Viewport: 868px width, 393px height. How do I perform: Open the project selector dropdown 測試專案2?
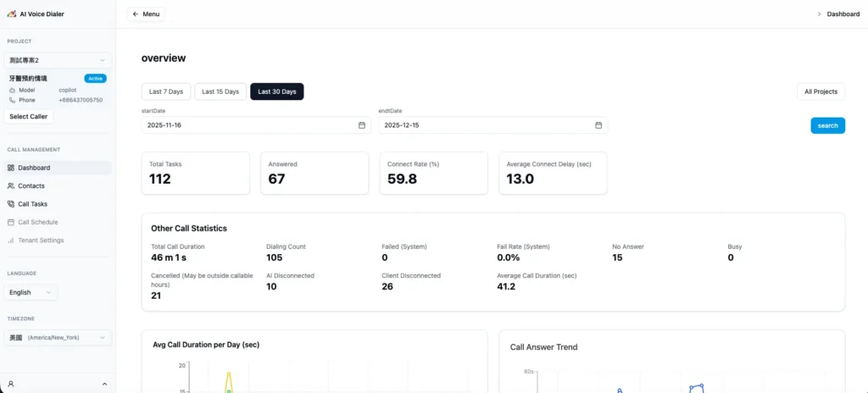58,60
